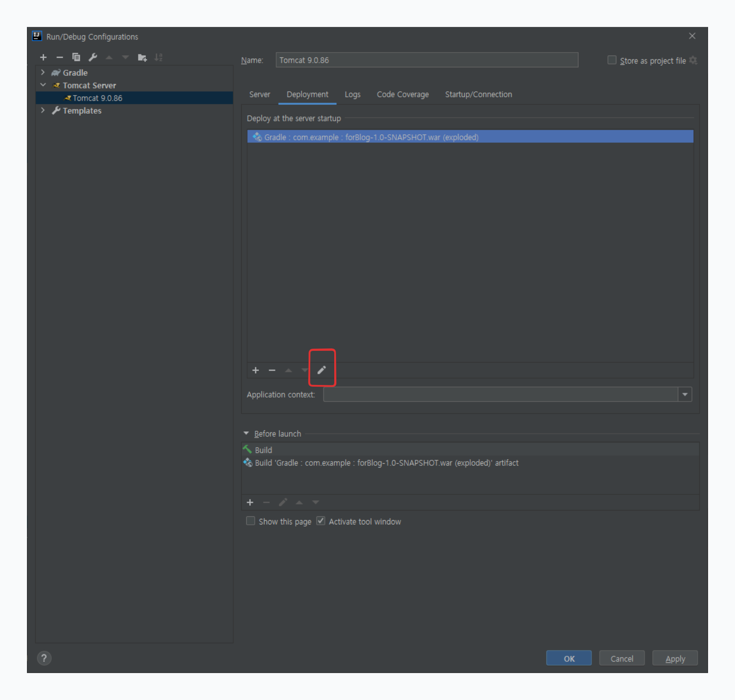Uncheck Activate tool window
This screenshot has width=735, height=700.
tap(321, 521)
